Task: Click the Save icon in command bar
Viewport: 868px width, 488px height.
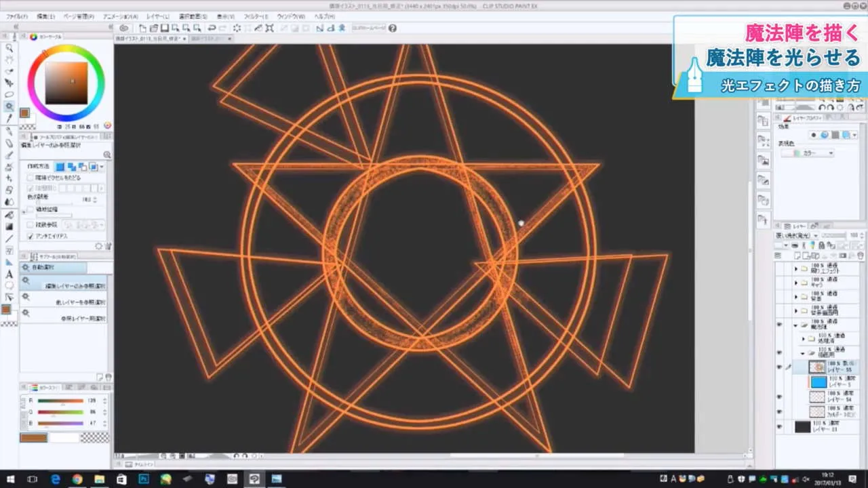Action: (164, 28)
